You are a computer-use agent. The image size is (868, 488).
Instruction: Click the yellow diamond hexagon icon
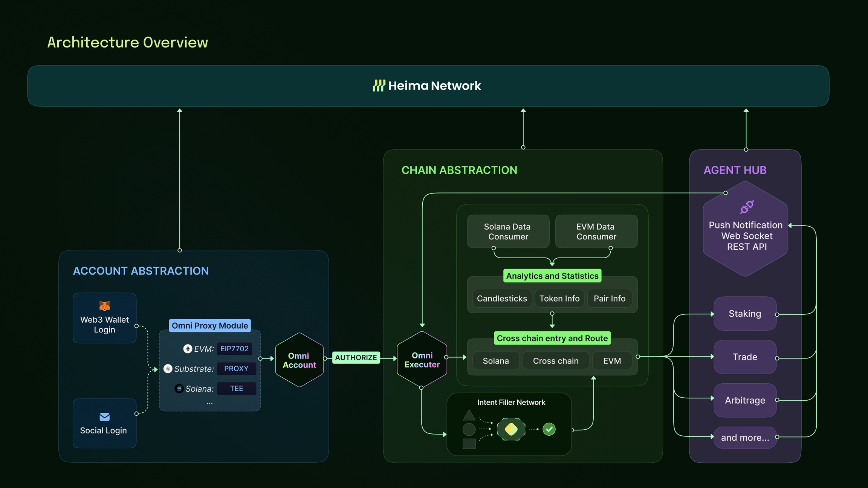point(511,429)
